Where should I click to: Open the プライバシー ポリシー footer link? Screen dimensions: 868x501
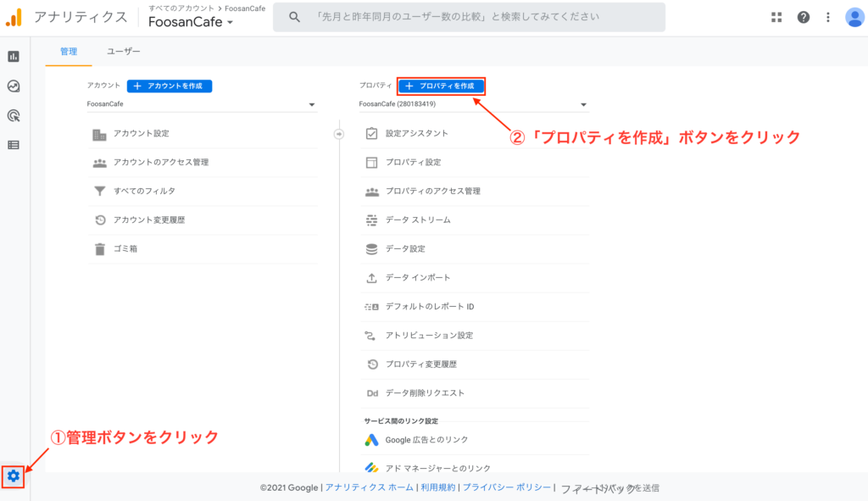click(x=506, y=487)
